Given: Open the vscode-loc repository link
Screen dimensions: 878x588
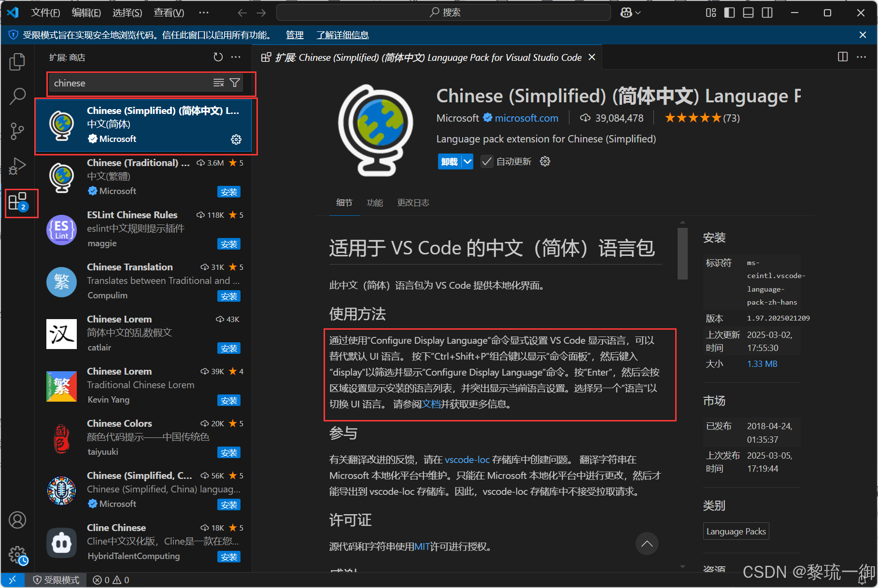Looking at the screenshot, I should click(467, 460).
